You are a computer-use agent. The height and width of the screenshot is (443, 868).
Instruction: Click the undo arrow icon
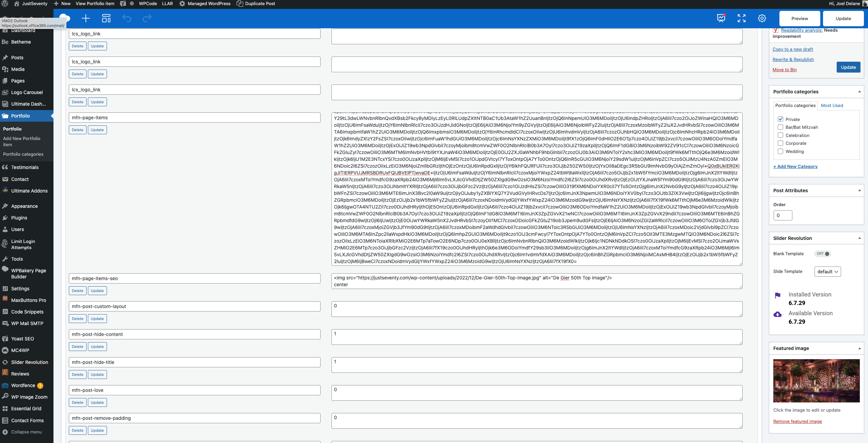[127, 18]
